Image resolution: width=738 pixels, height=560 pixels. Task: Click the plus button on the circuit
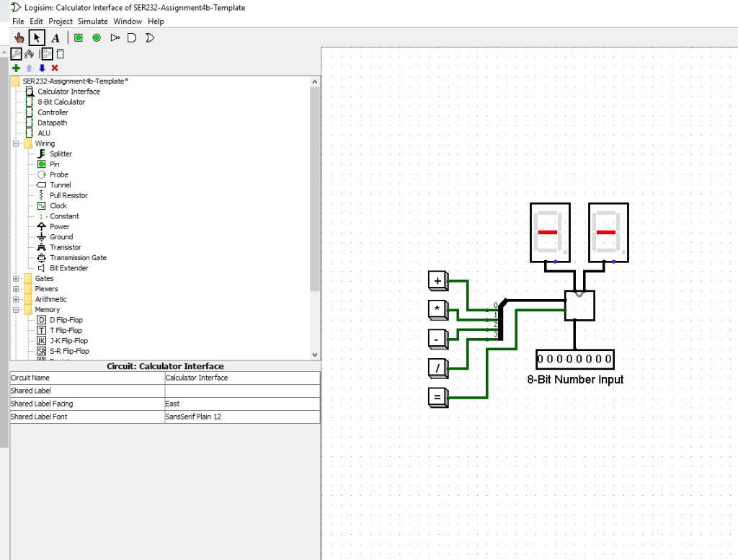tap(437, 280)
